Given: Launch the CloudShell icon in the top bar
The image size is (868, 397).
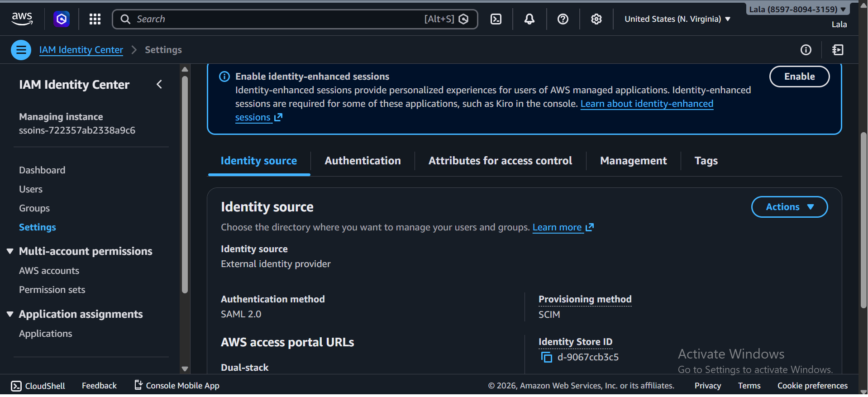Looking at the screenshot, I should click(x=496, y=19).
